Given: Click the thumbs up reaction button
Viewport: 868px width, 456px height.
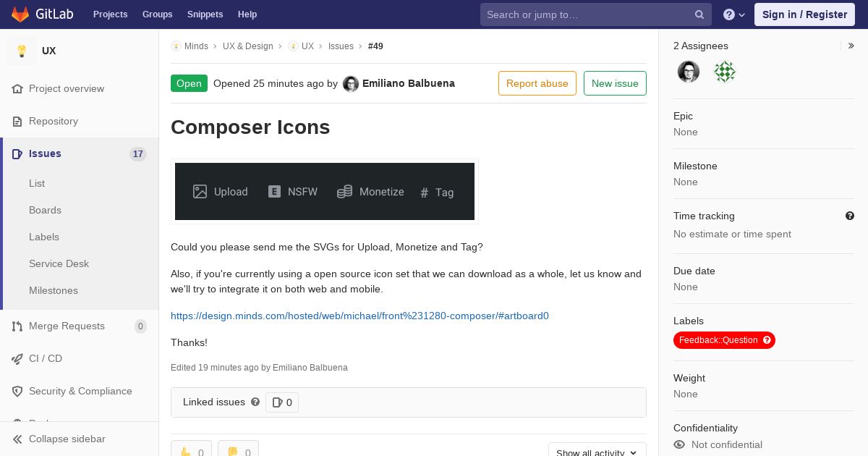Looking at the screenshot, I should (192, 451).
